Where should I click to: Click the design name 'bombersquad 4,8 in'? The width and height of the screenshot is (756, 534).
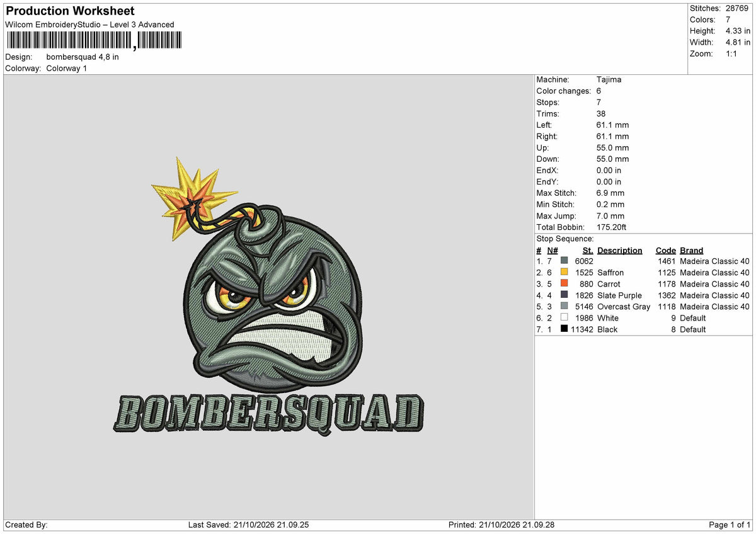(83, 57)
